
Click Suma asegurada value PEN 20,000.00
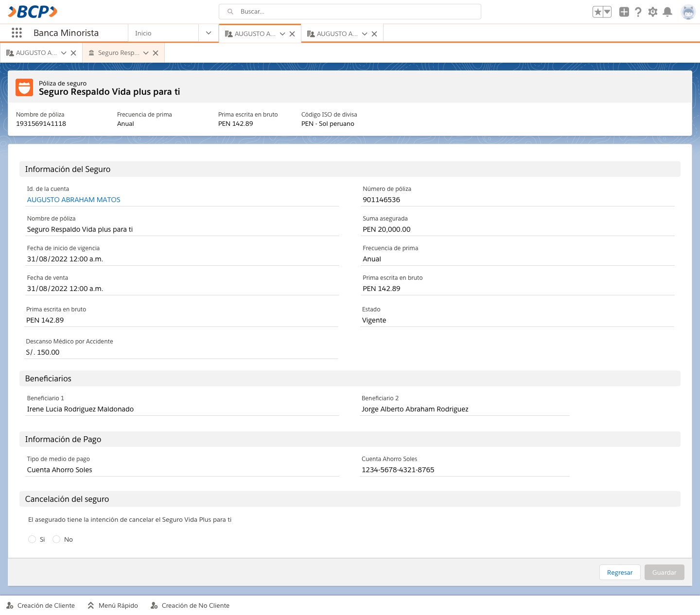[386, 229]
